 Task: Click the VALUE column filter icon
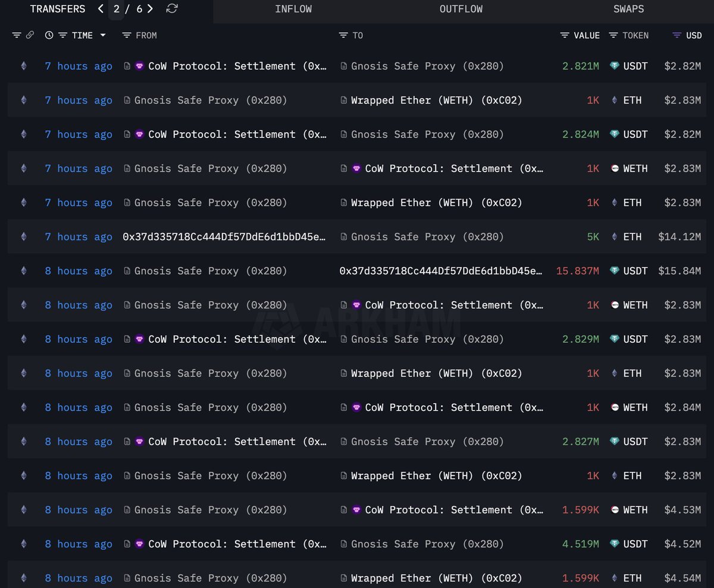565,36
